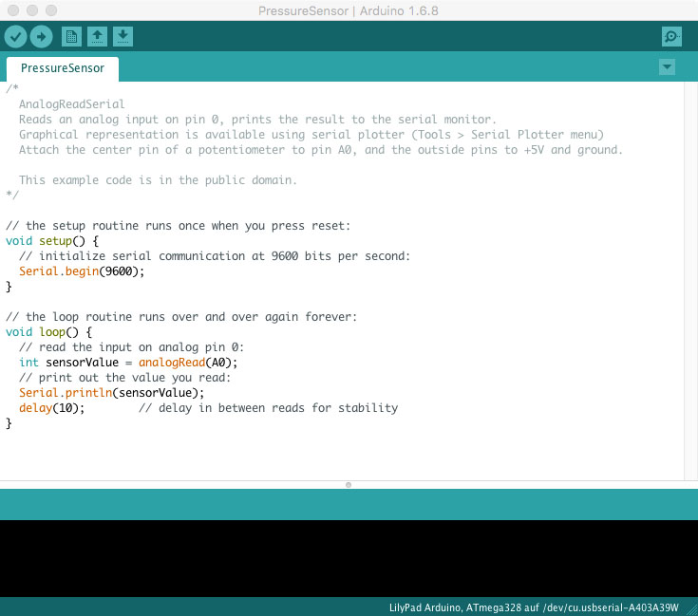Viewport: 698px width, 616px height.
Task: Click the 'Graphical representation is available' comment line
Action: click(x=311, y=135)
